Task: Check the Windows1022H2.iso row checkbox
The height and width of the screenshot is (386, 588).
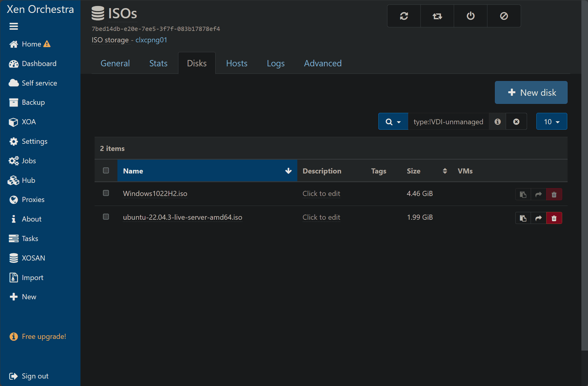Action: click(x=106, y=193)
